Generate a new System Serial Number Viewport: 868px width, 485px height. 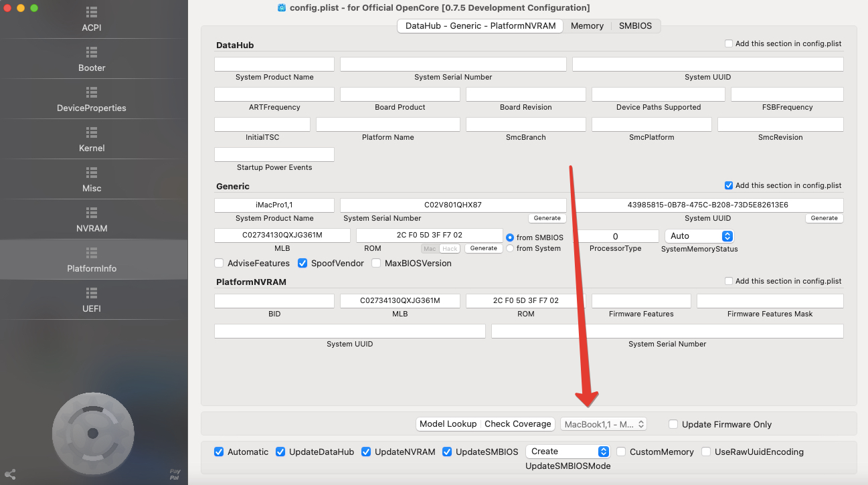click(x=547, y=218)
